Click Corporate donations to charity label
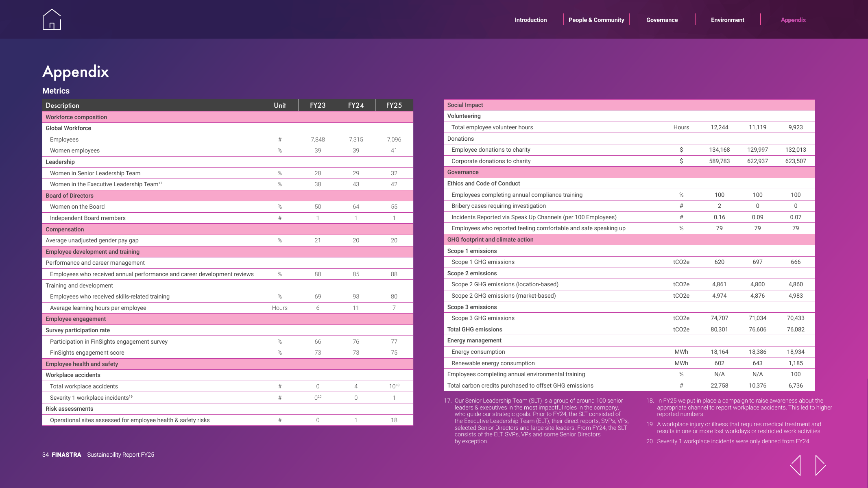Viewport: 868px width, 488px height. 491,161
